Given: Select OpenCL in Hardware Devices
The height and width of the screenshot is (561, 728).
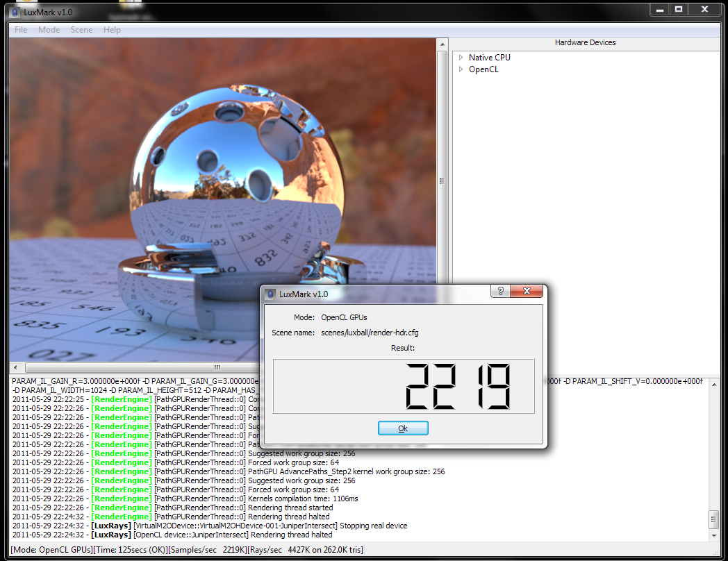Looking at the screenshot, I should [483, 69].
